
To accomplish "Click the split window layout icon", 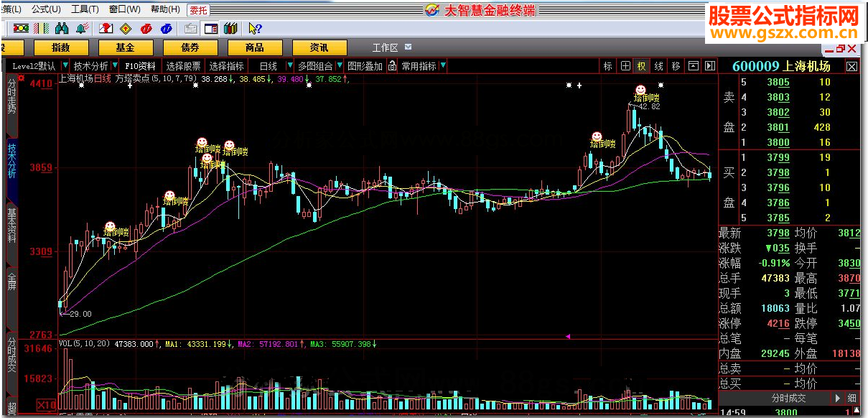I will point(211,28).
